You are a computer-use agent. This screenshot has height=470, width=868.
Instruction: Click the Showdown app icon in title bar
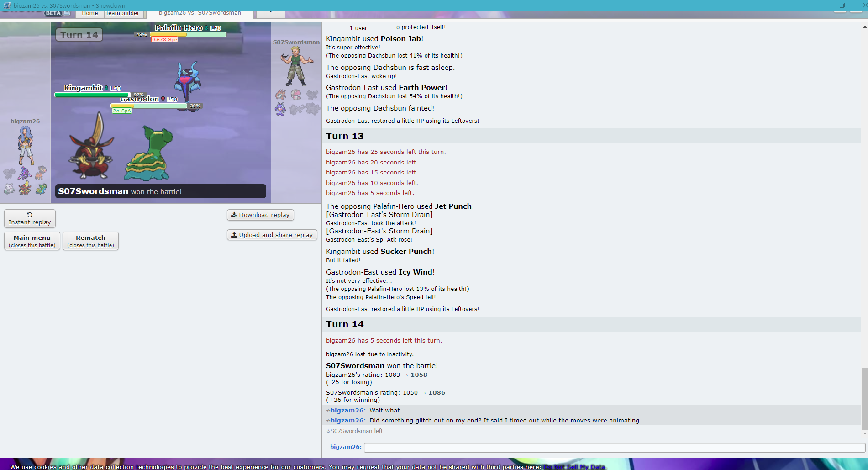click(7, 5)
